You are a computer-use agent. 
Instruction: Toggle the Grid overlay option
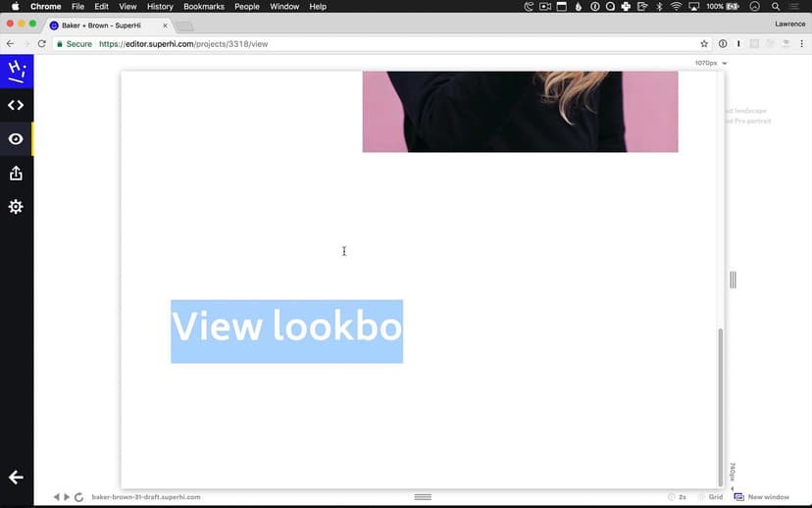(x=710, y=497)
